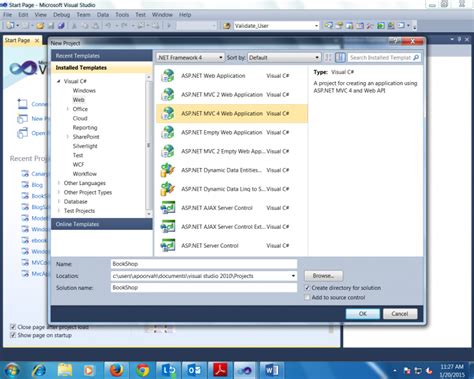Select ASP.NET MVC 2 Web Application template
474x379 pixels.
coord(232,95)
